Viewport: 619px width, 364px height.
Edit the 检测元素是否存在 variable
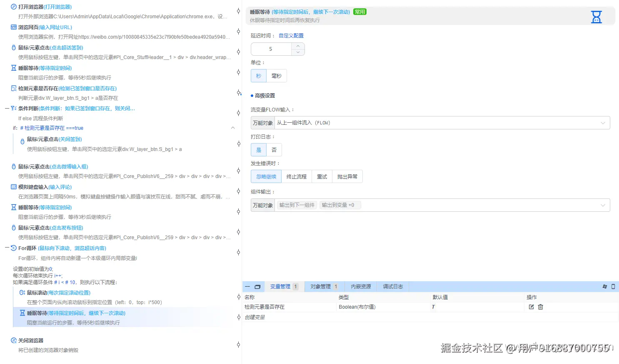click(531, 307)
